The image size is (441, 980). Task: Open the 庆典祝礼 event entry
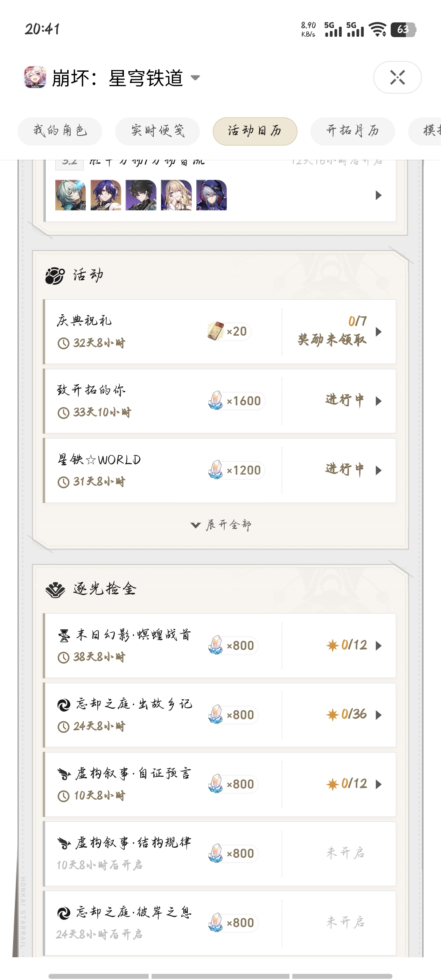click(219, 331)
